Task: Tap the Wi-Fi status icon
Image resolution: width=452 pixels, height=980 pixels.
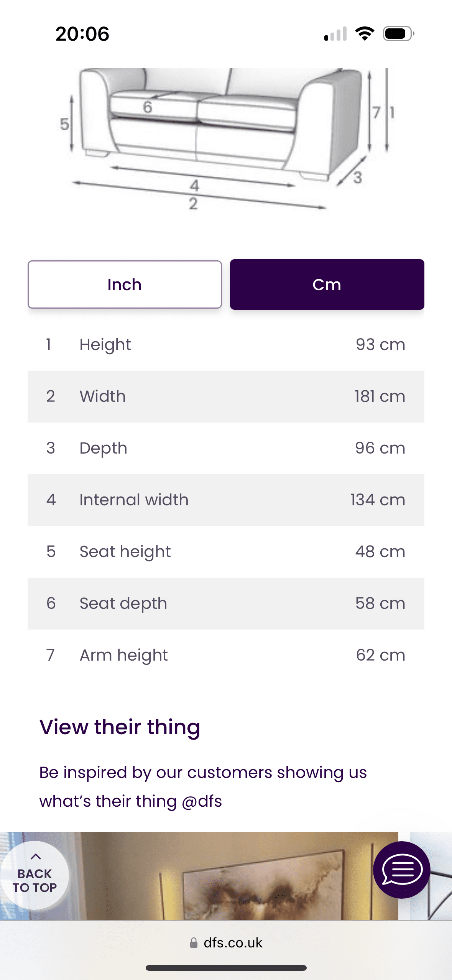Action: pyautogui.click(x=365, y=34)
